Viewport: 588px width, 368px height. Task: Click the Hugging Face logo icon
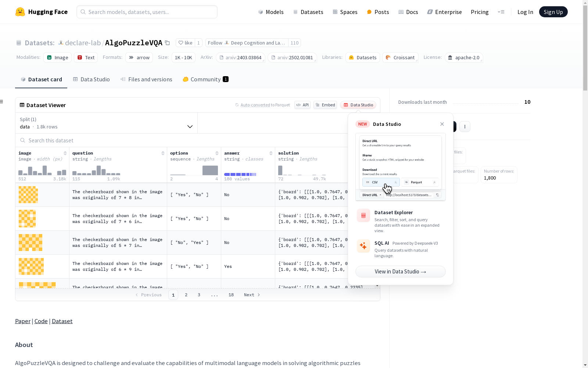tap(20, 12)
